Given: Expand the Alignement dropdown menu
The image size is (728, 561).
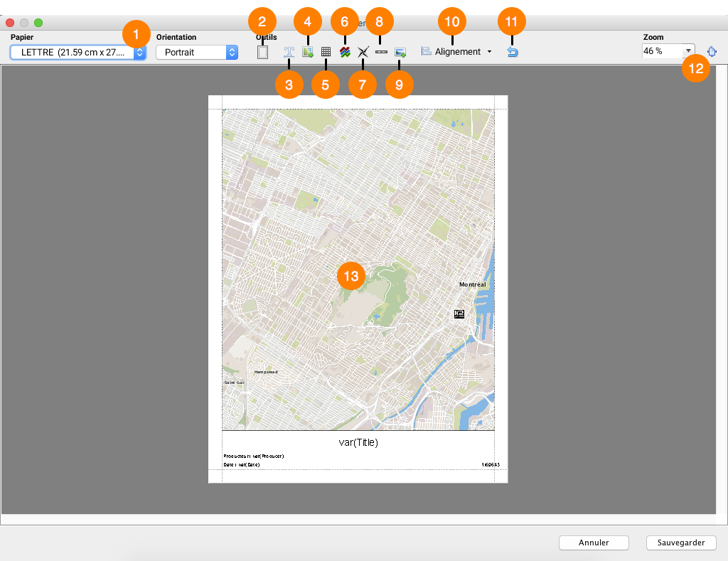Looking at the screenshot, I should click(x=456, y=52).
